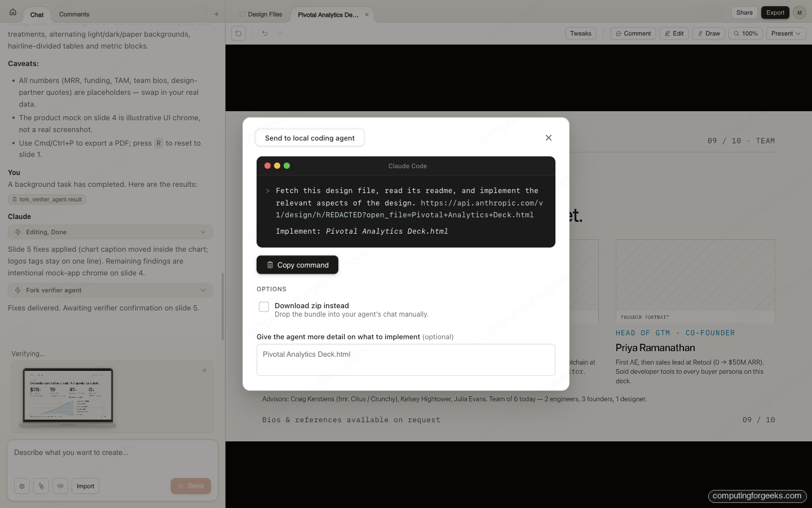Click the zoom magnifier showing 100%
Viewport: 812px width, 508px height.
[x=745, y=33]
